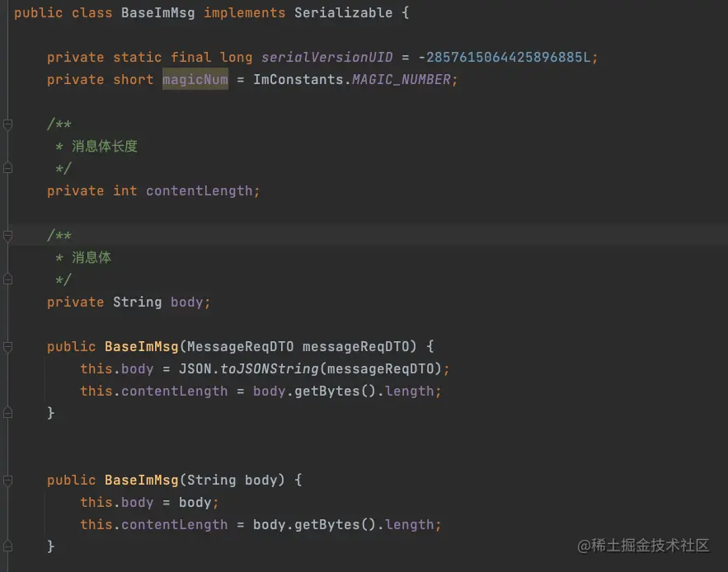Click BaseImMsg constructor name taking String body
Screen dimensions: 728x572
142,480
